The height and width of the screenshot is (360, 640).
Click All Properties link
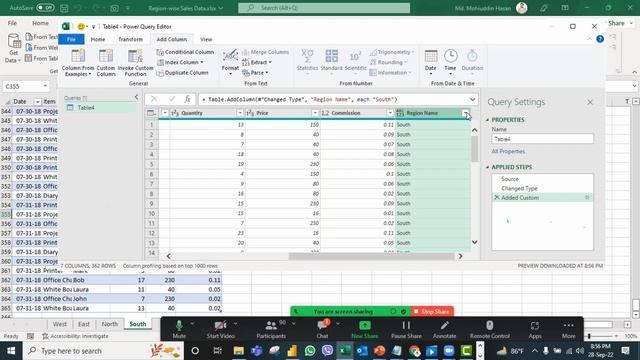pyautogui.click(x=508, y=151)
